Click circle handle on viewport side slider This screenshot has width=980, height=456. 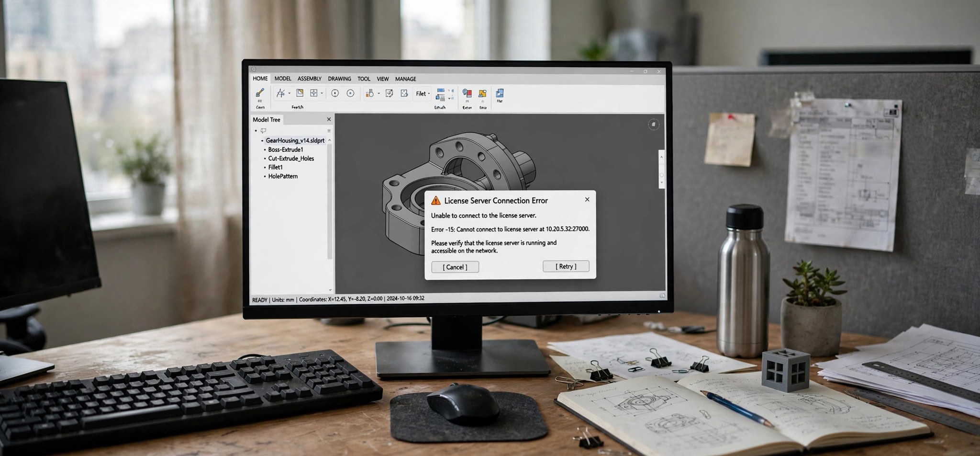coord(662,175)
